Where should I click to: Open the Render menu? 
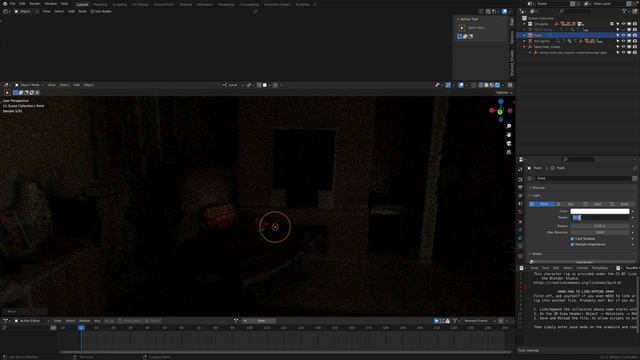pos(35,4)
